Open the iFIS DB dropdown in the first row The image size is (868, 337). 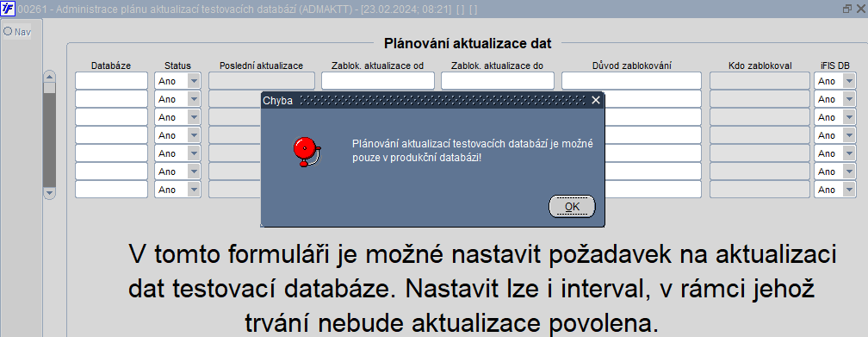(849, 81)
